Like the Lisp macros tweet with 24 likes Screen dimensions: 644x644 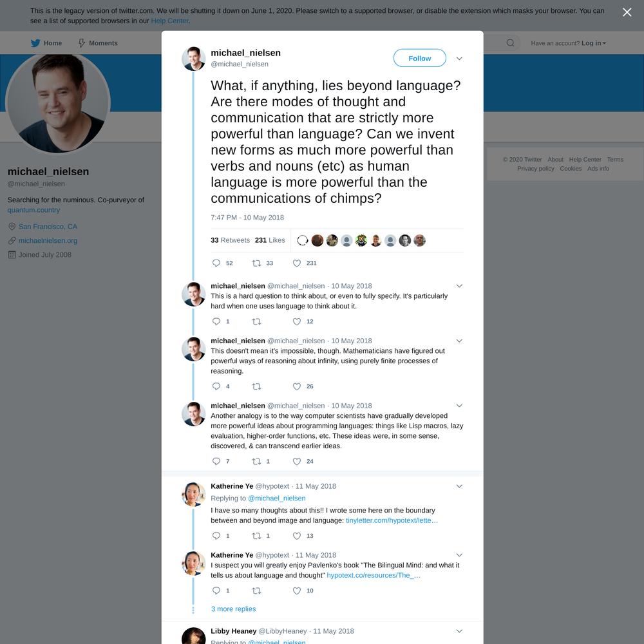[296, 461]
